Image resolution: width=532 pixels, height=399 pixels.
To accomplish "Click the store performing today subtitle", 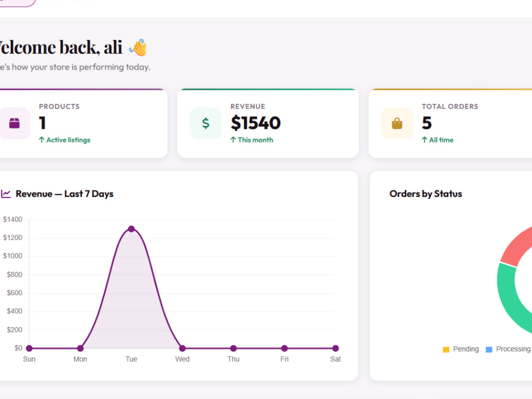I will [x=75, y=67].
